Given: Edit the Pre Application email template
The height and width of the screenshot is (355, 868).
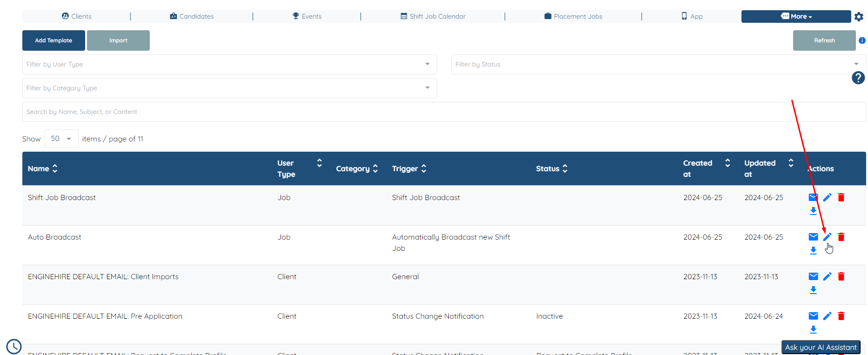Looking at the screenshot, I should pyautogui.click(x=827, y=316).
